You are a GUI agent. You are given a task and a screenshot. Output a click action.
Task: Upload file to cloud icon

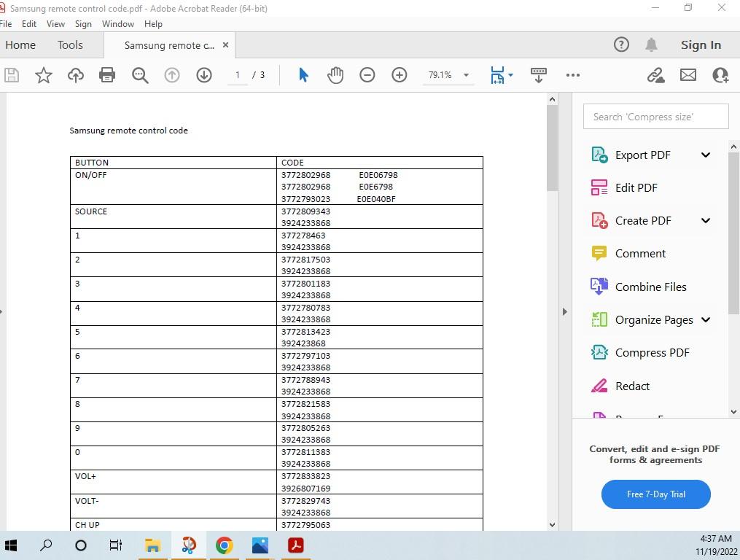coord(76,75)
